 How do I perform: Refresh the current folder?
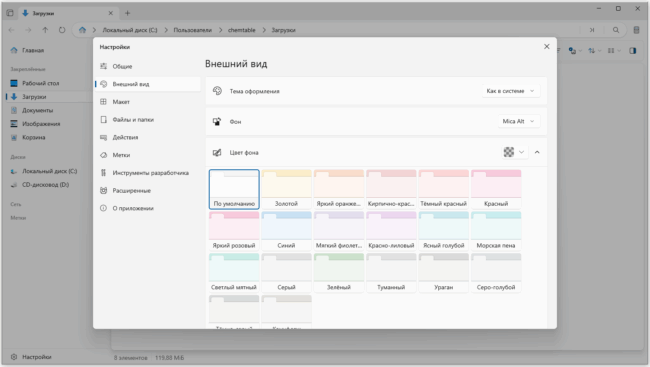click(62, 30)
